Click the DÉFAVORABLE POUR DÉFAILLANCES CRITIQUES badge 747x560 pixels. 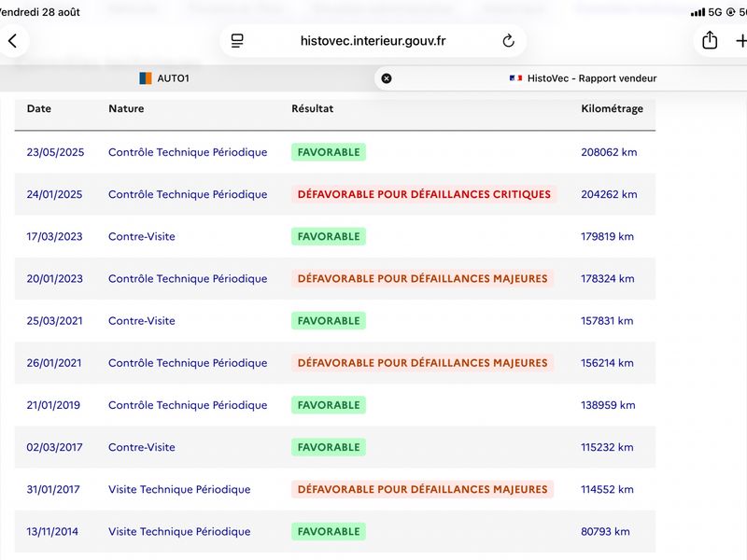pos(424,194)
